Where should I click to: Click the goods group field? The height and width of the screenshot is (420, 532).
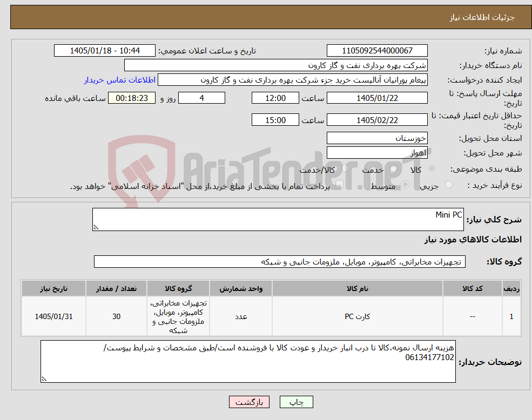coord(280,262)
